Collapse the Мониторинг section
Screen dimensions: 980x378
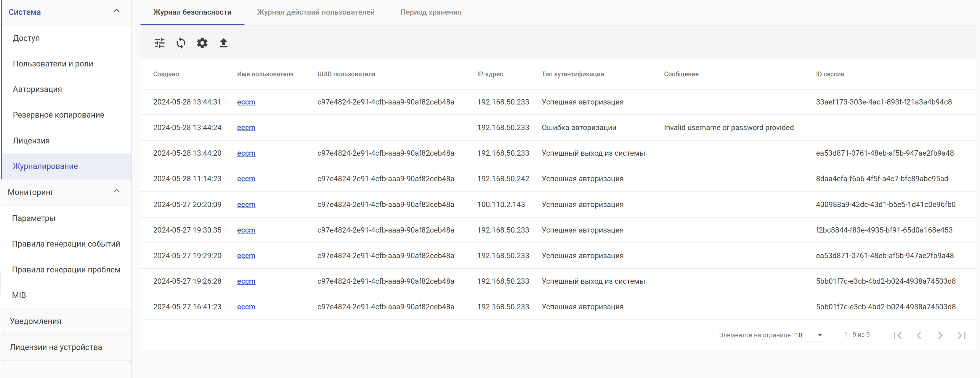click(116, 191)
